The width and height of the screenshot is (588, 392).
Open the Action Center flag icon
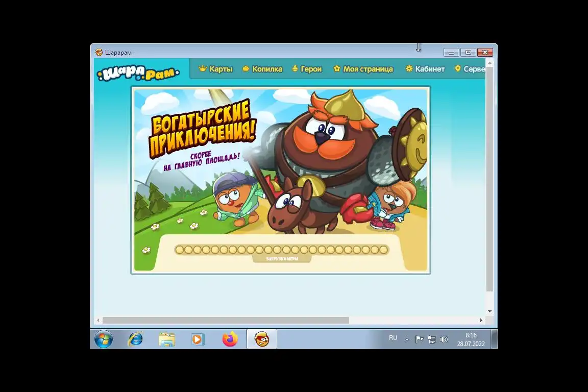pyautogui.click(x=419, y=339)
